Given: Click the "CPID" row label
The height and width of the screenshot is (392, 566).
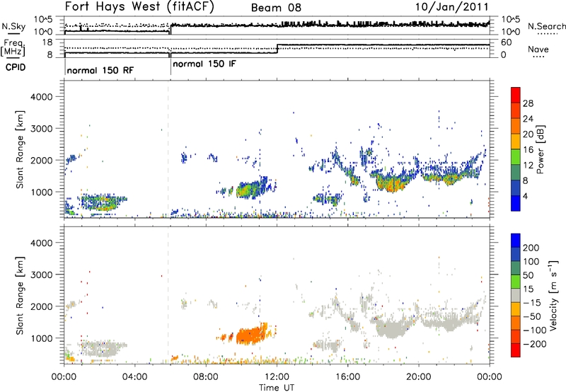Looking at the screenshot, I should [16, 67].
